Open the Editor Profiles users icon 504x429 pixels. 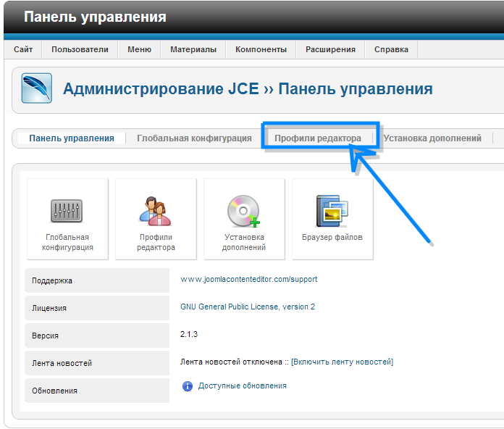pos(156,211)
